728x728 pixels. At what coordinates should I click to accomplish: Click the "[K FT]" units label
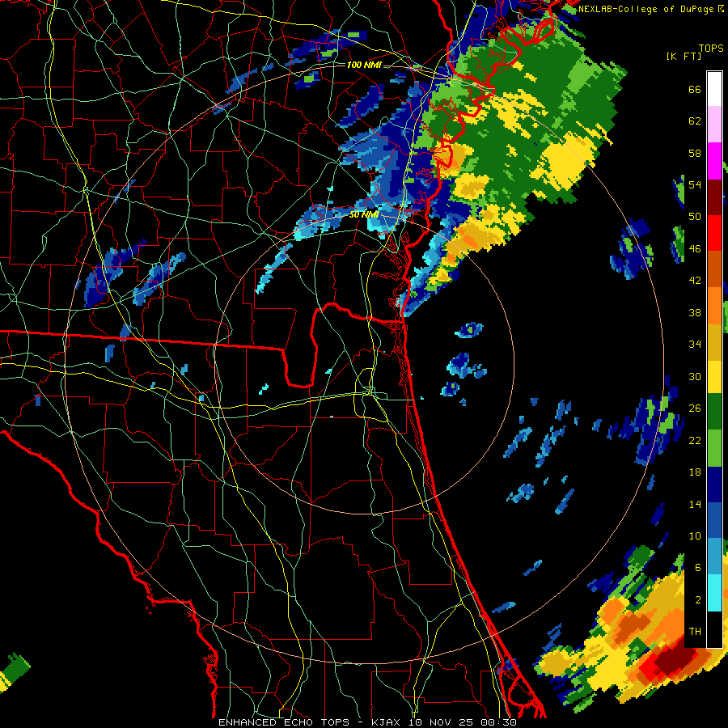pyautogui.click(x=684, y=56)
